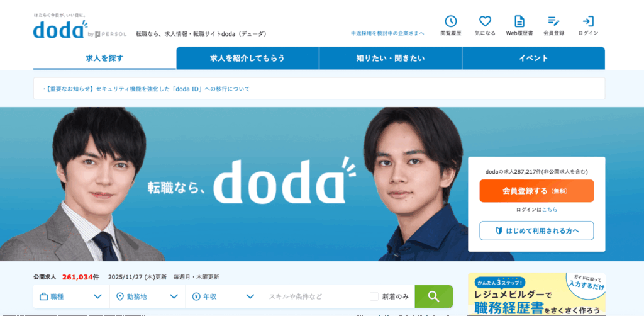Open the doda ID 重要なお知らせ notice link
Image resolution: width=644 pixels, height=316 pixels.
pos(147,89)
